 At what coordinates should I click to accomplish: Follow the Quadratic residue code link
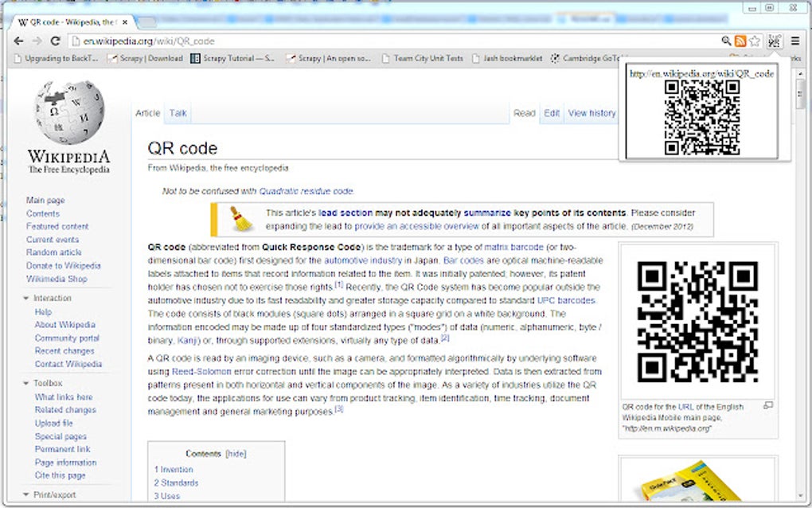click(306, 191)
